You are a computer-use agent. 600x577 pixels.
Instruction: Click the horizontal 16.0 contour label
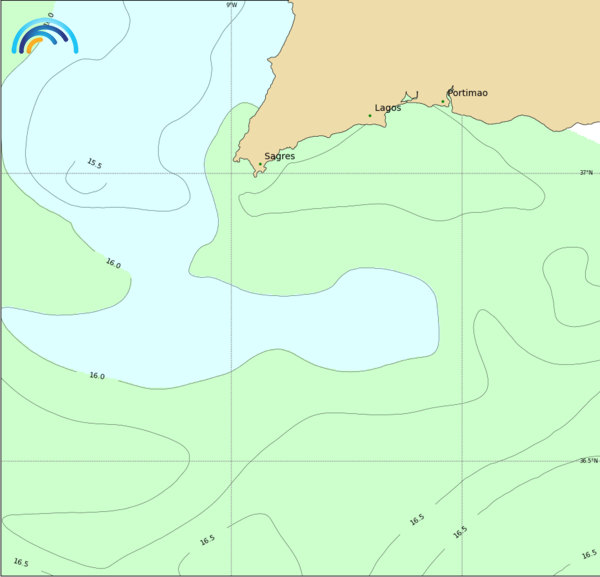[x=96, y=376]
